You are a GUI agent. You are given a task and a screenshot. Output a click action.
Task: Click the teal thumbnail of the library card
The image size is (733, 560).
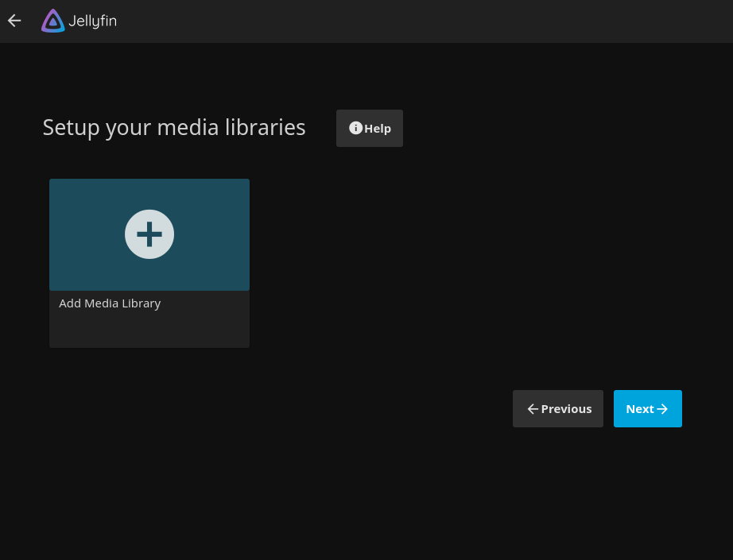click(149, 234)
